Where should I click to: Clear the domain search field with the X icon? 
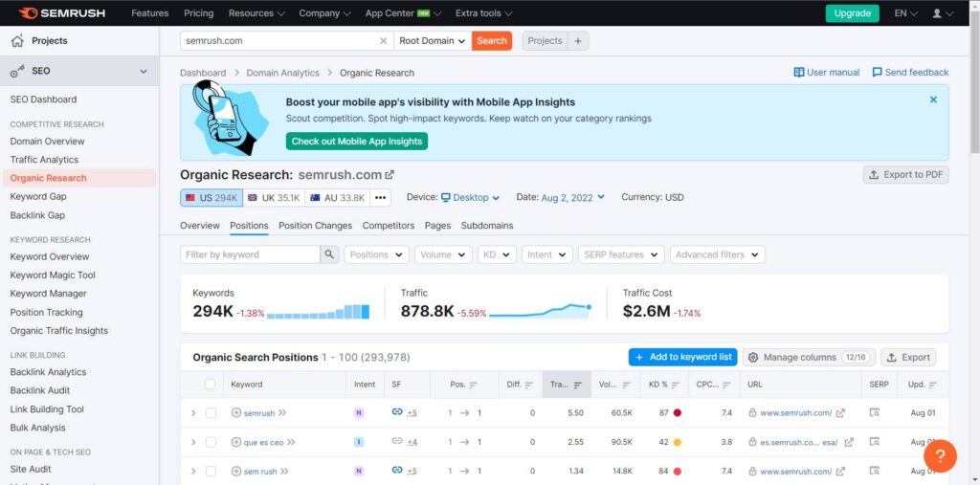coord(384,40)
